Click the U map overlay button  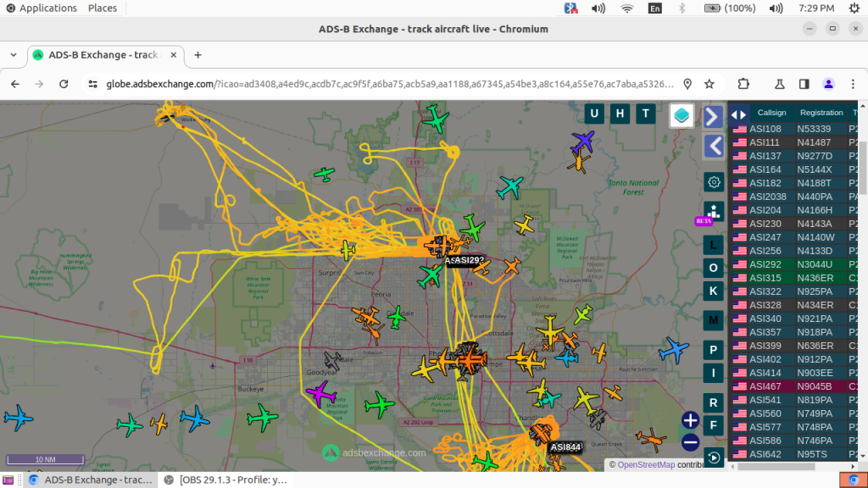point(594,114)
